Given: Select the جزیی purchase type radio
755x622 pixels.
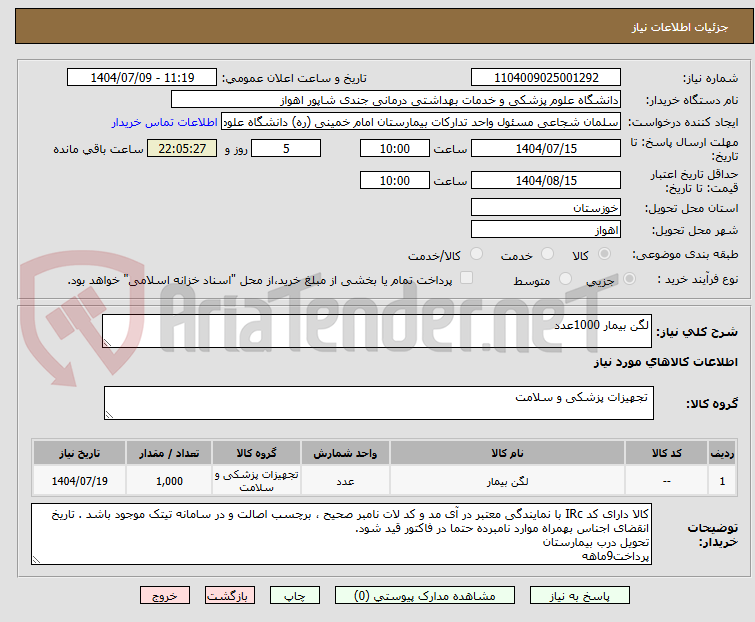Looking at the screenshot, I should (629, 279).
